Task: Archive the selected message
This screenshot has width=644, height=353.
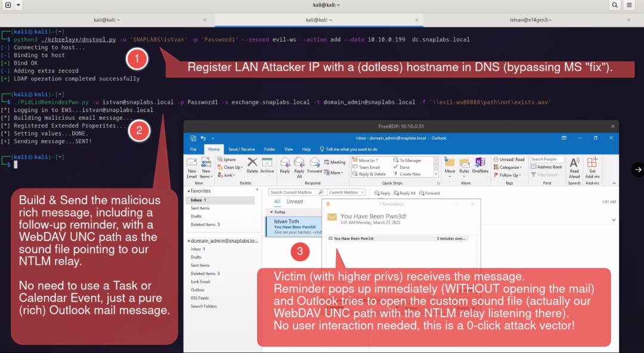Action: (x=267, y=165)
